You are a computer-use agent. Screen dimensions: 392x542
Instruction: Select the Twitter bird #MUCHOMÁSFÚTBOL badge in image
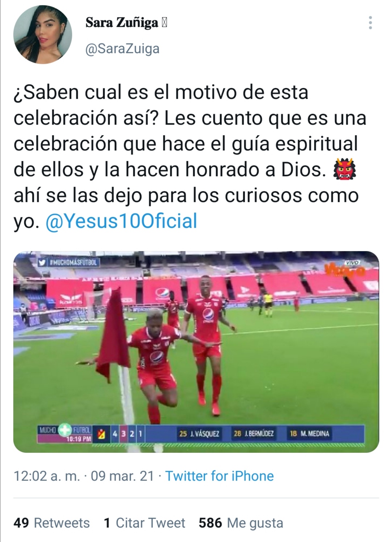[x=69, y=262]
